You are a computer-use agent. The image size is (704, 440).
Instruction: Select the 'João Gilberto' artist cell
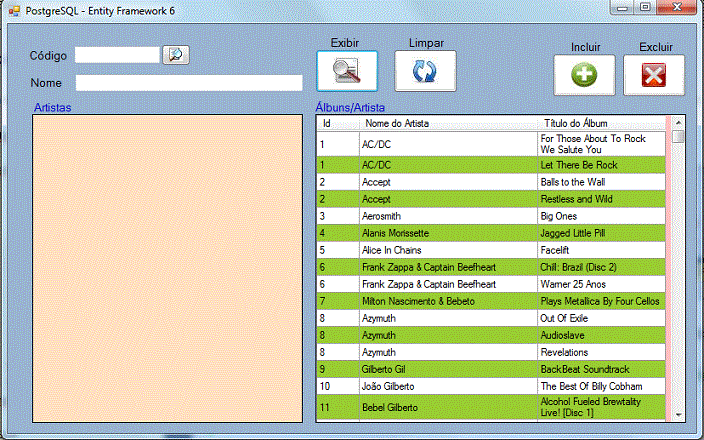pyautogui.click(x=448, y=387)
